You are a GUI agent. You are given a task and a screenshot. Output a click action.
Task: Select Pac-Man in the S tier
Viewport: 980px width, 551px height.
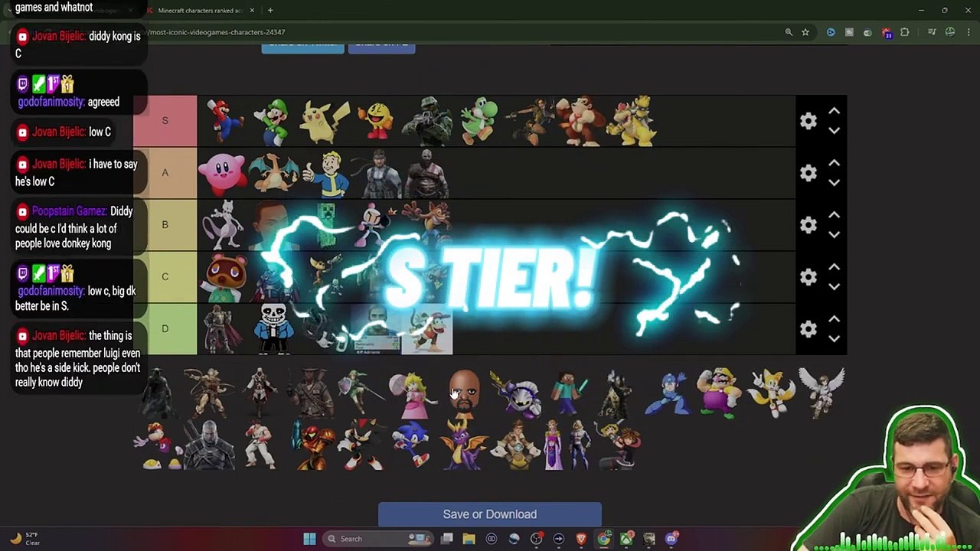pyautogui.click(x=376, y=121)
